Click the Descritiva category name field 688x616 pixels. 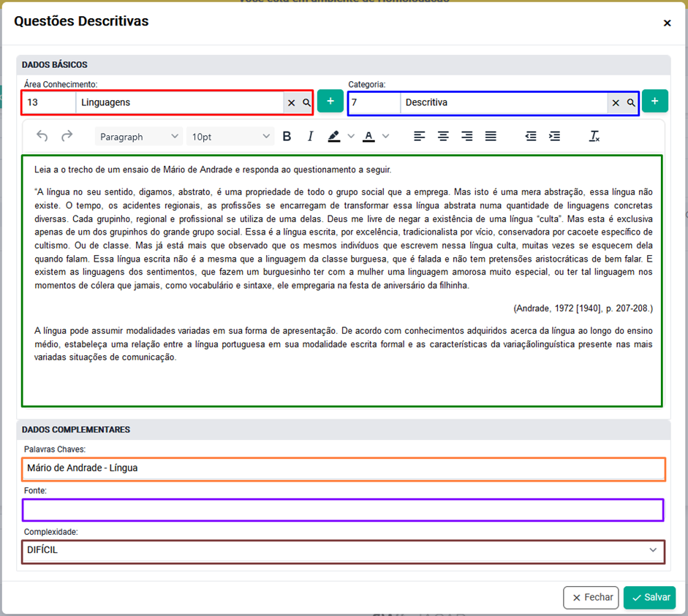504,102
